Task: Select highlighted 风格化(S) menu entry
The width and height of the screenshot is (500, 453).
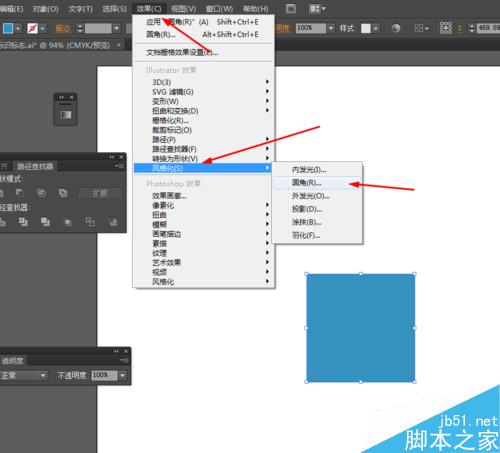Action: coord(203,168)
